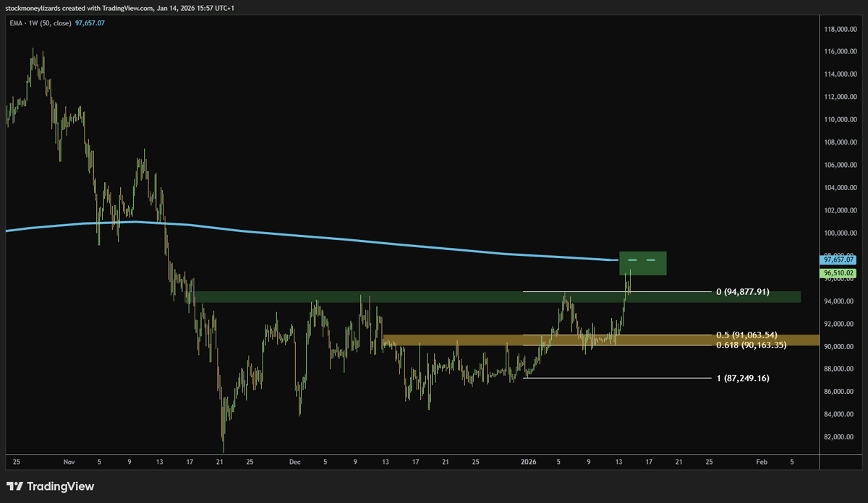This screenshot has width=868, height=503.
Task: Click the Nov label on the time axis
Action: coord(69,461)
